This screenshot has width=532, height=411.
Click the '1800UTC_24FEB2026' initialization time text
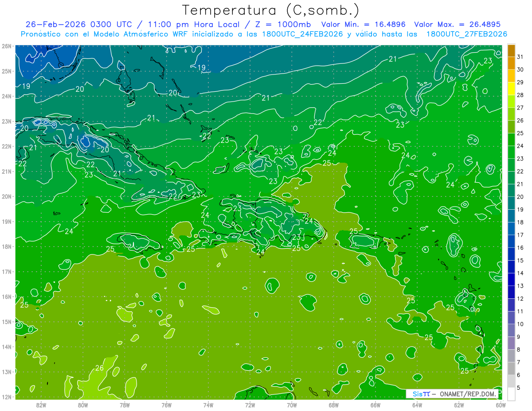click(x=302, y=34)
